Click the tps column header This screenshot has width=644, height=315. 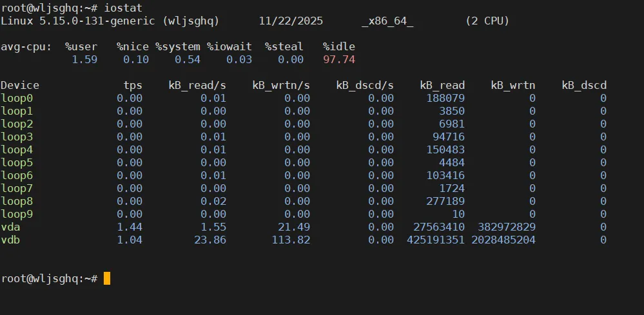[x=133, y=85]
